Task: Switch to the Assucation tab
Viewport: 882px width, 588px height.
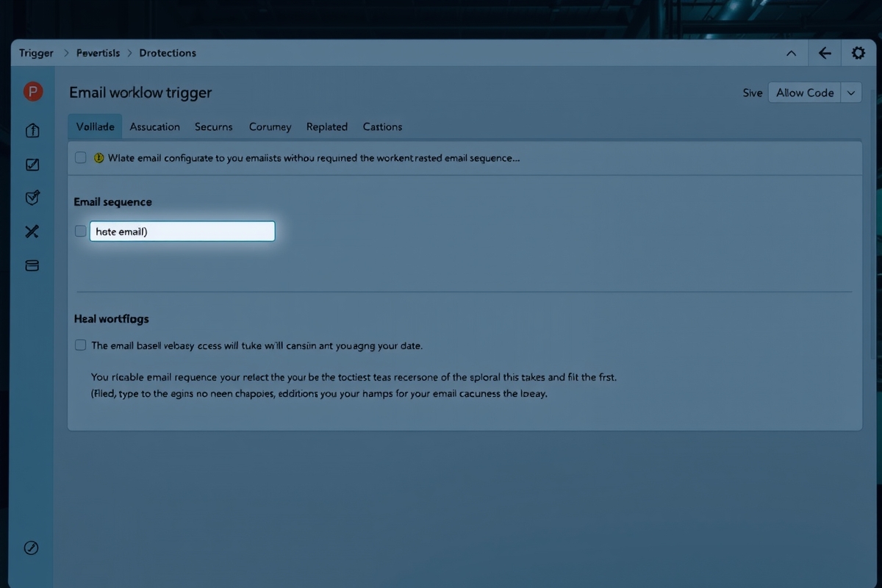Action: [x=154, y=126]
